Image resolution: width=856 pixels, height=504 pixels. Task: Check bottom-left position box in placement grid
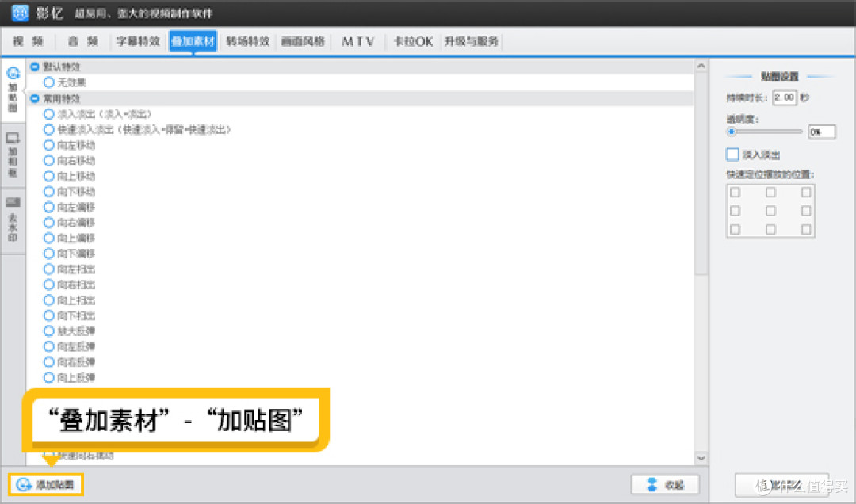pos(736,229)
